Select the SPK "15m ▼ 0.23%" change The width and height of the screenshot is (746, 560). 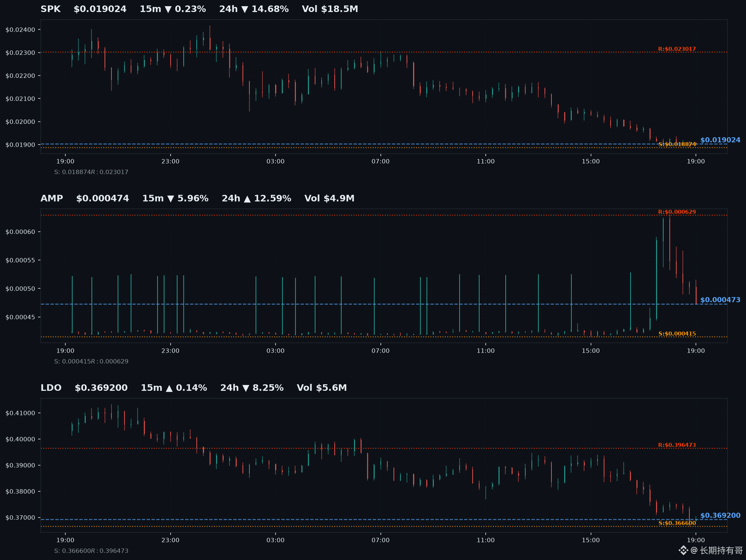click(173, 9)
